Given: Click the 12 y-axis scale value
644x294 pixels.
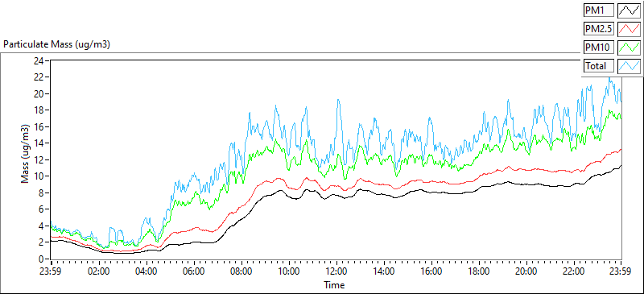Looking at the screenshot, I should (39, 159).
